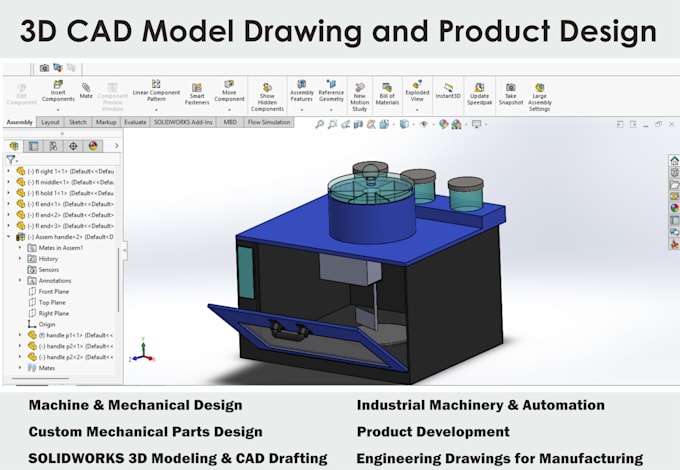Click camera icon in top quick toolbar

click(x=44, y=68)
